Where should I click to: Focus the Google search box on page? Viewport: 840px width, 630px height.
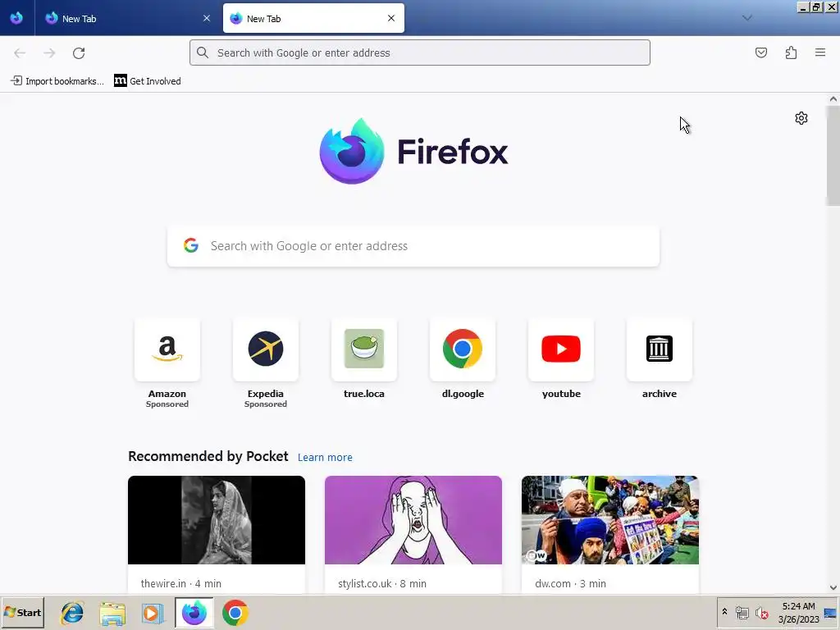tap(413, 246)
